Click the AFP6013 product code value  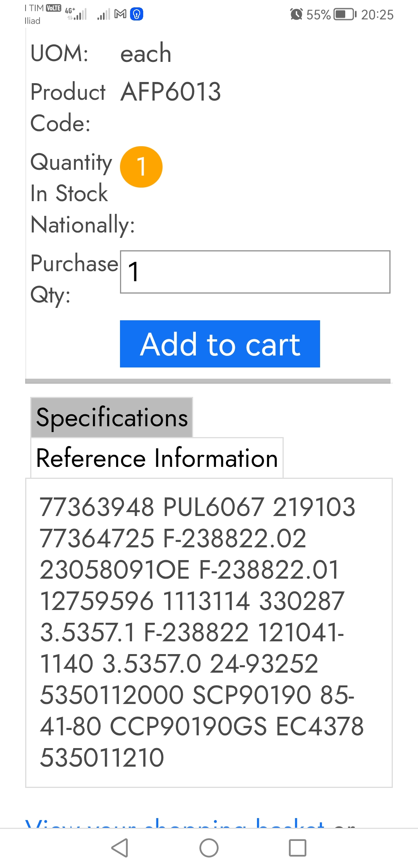[x=171, y=92]
